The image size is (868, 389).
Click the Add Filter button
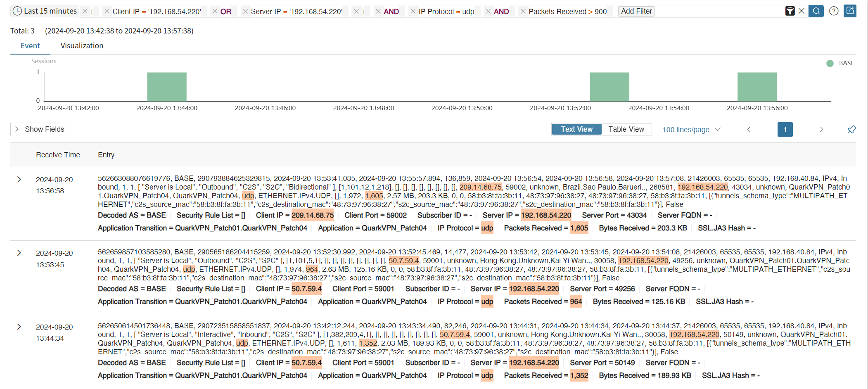(636, 11)
